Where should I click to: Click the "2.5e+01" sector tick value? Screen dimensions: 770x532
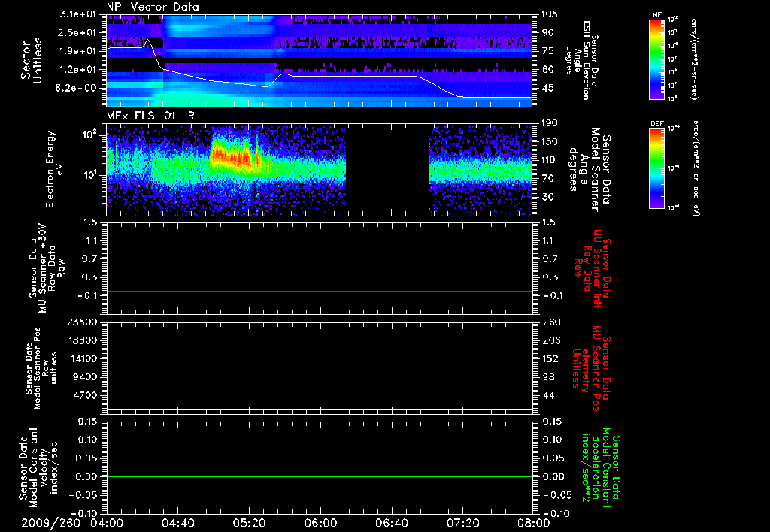point(77,32)
